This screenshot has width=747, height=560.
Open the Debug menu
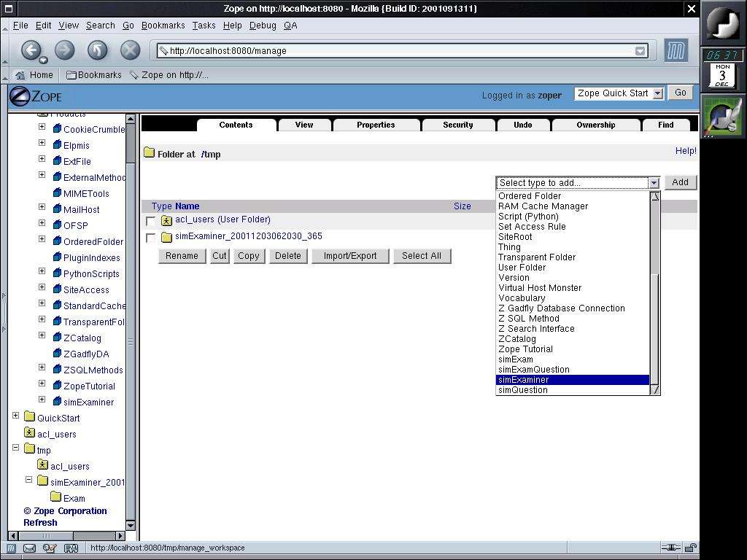(x=263, y=26)
